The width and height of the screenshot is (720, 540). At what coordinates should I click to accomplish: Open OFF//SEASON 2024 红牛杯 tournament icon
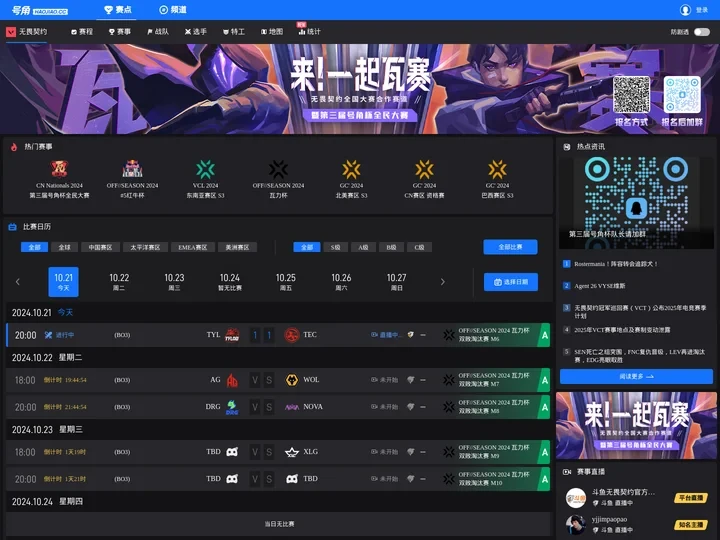(132, 169)
